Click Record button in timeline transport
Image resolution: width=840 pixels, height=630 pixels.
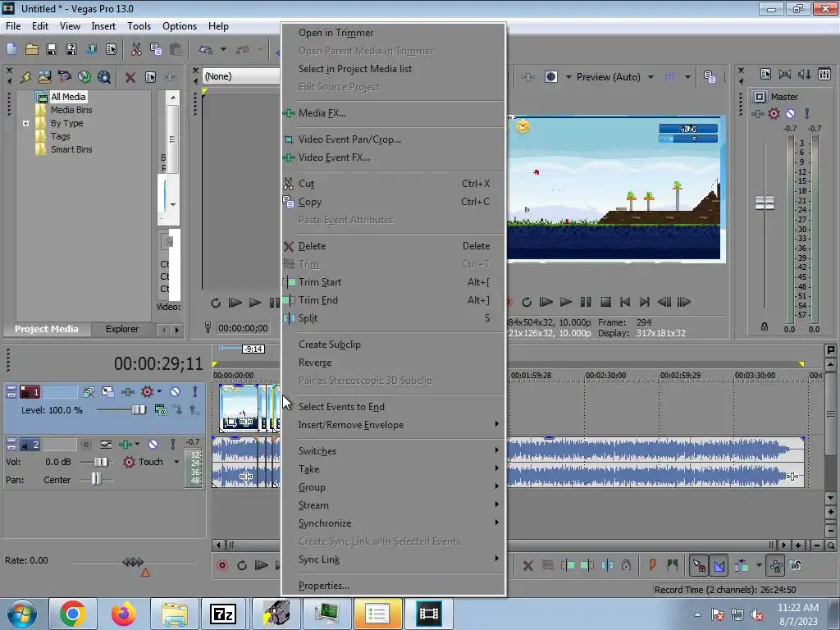pyautogui.click(x=222, y=565)
